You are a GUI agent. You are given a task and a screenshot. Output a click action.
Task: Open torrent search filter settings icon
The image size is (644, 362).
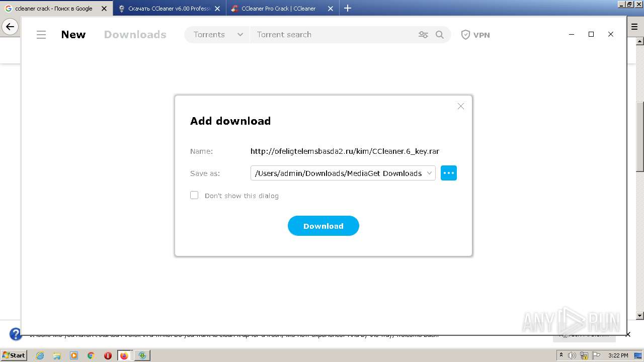[423, 35]
